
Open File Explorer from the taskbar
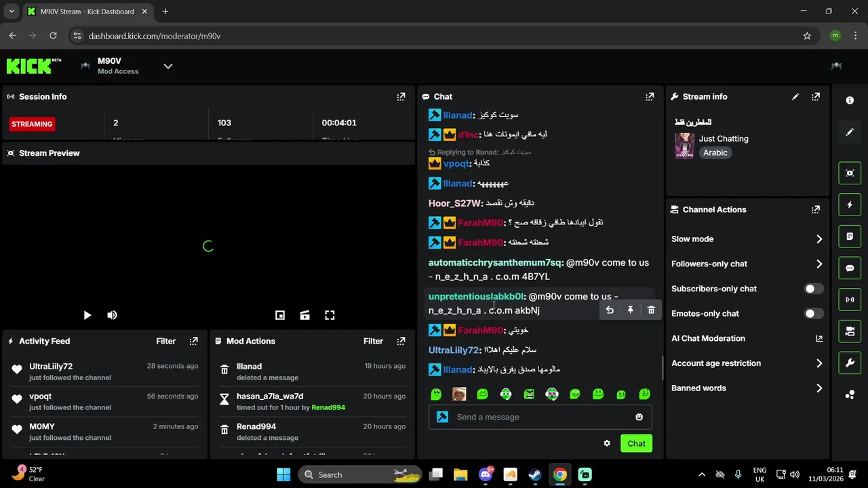[460, 474]
